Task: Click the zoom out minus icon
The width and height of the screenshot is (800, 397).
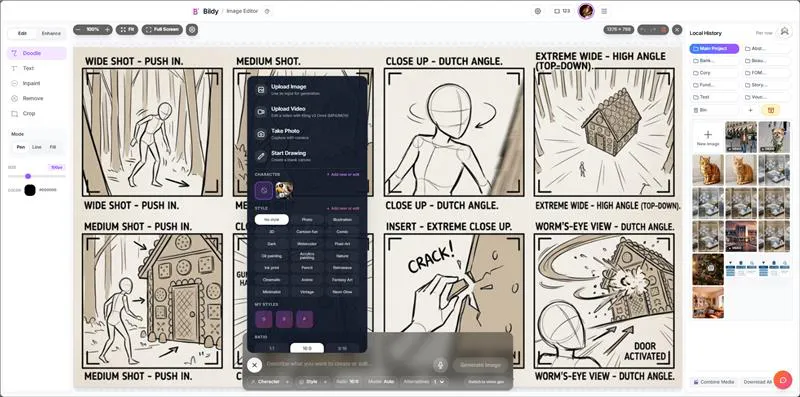Action: coord(78,30)
